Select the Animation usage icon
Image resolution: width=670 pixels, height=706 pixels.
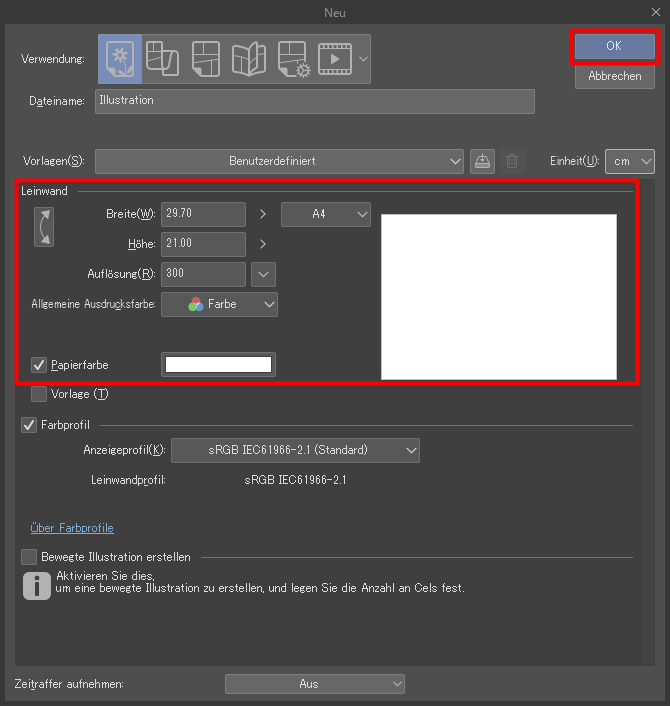(x=335, y=59)
